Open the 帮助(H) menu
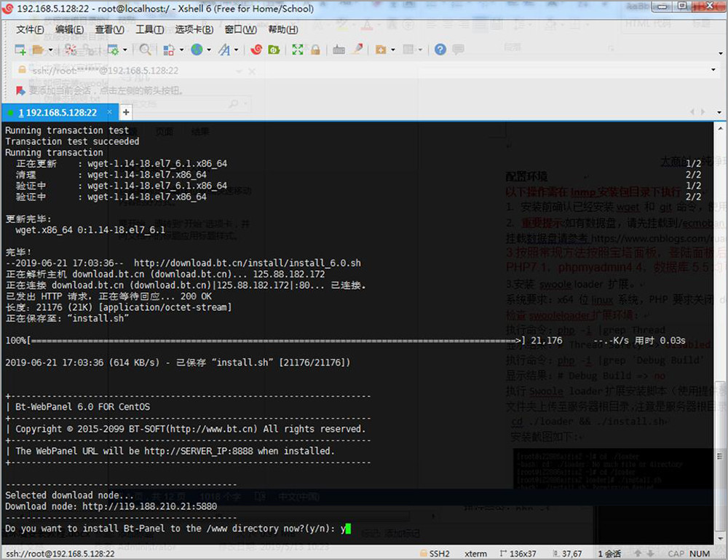 coord(283,30)
